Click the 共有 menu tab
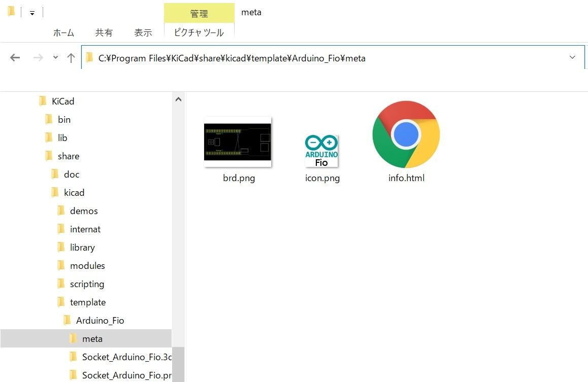This screenshot has height=382, width=588. (x=104, y=32)
